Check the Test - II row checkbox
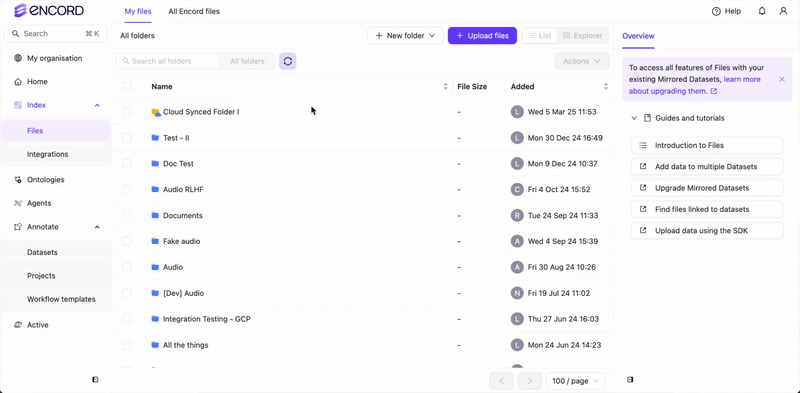The width and height of the screenshot is (800, 393). (x=127, y=138)
